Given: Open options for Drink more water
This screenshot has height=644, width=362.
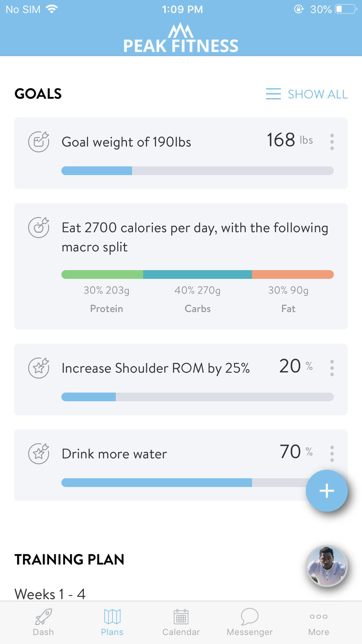Looking at the screenshot, I should (x=332, y=453).
